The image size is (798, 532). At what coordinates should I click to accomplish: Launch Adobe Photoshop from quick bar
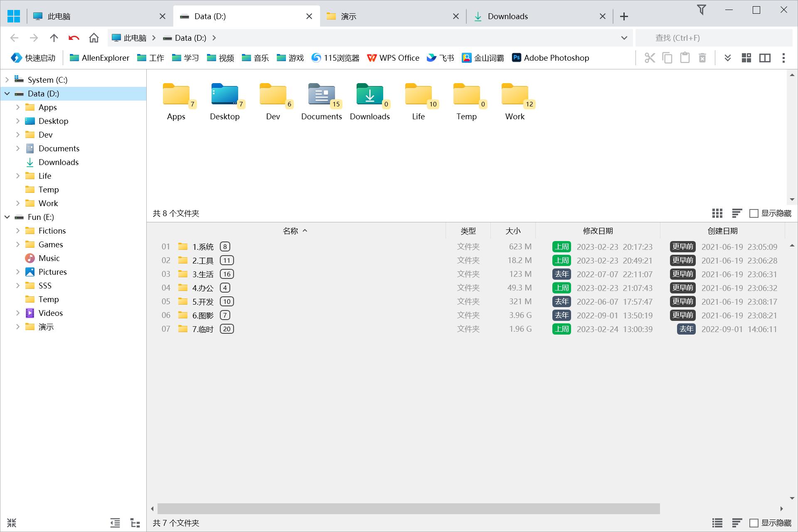click(550, 58)
